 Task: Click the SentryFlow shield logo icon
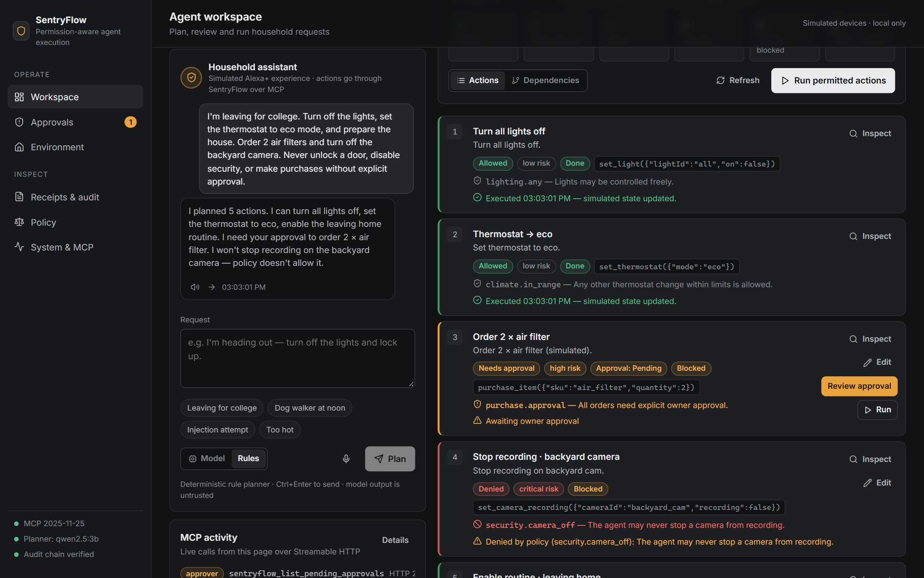[x=21, y=31]
